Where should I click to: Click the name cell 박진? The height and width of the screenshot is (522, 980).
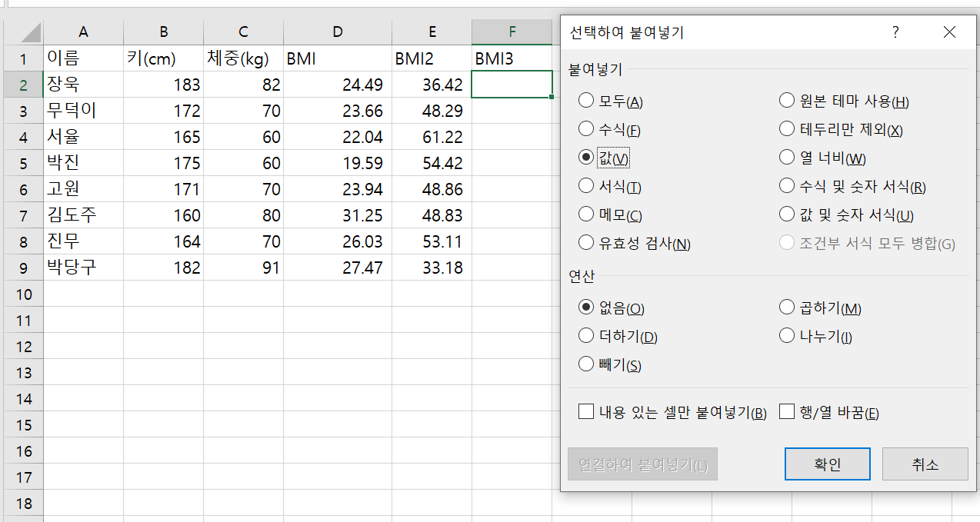click(x=83, y=163)
